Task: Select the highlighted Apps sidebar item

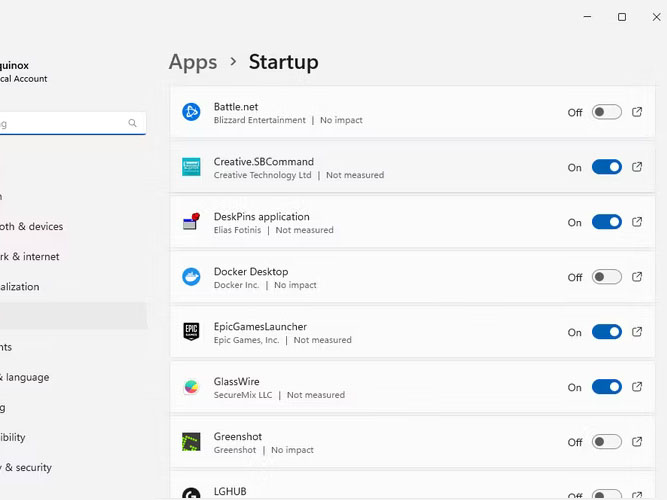Action: [73, 316]
